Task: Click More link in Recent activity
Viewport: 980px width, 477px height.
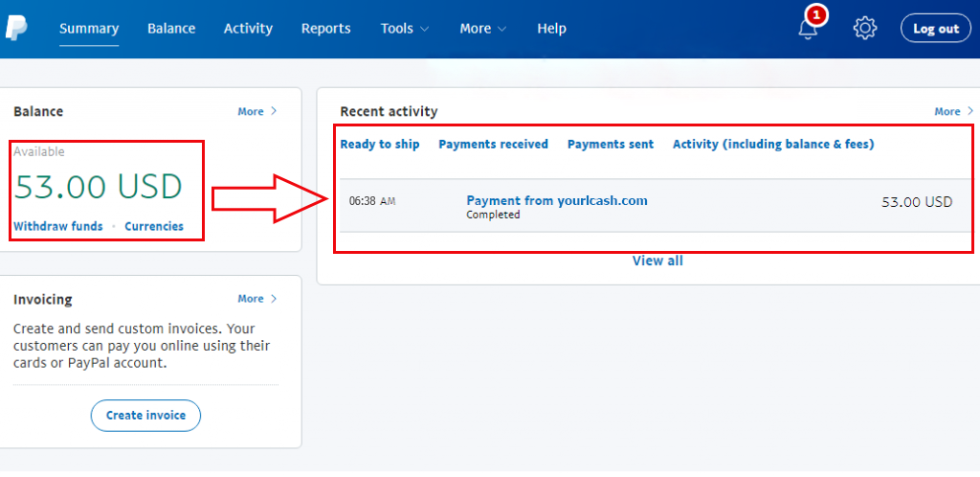Action: pos(954,111)
